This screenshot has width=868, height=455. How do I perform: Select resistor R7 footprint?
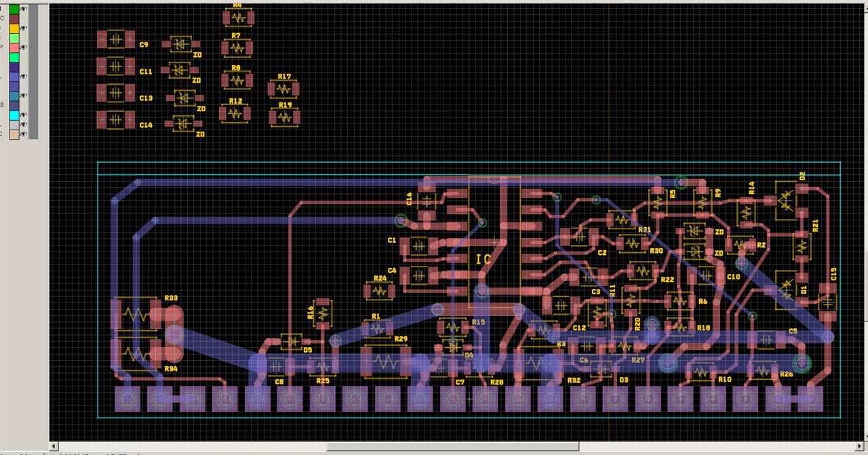tap(237, 48)
